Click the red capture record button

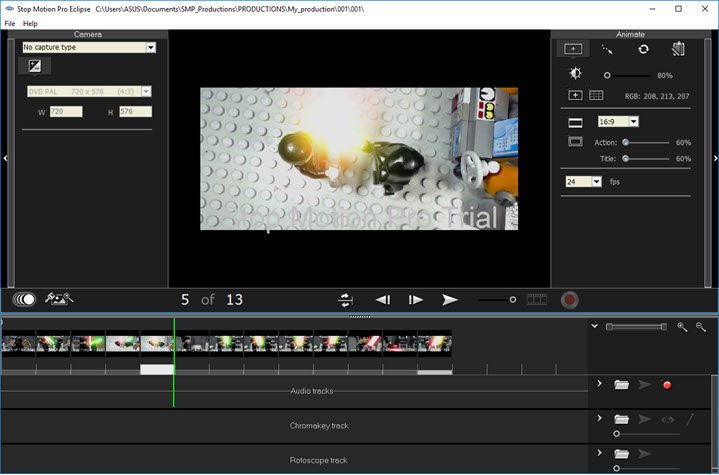[570, 299]
